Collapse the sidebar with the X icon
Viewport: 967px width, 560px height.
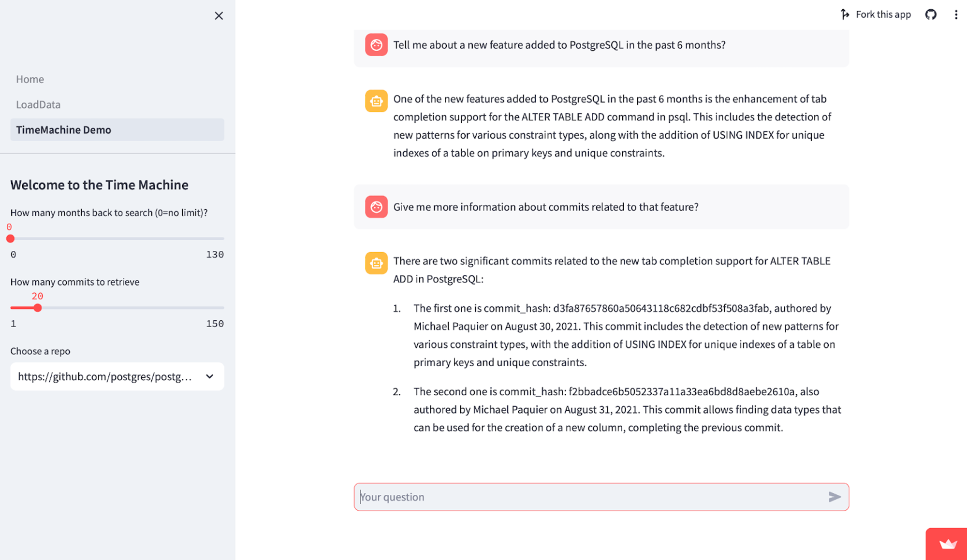pos(219,16)
